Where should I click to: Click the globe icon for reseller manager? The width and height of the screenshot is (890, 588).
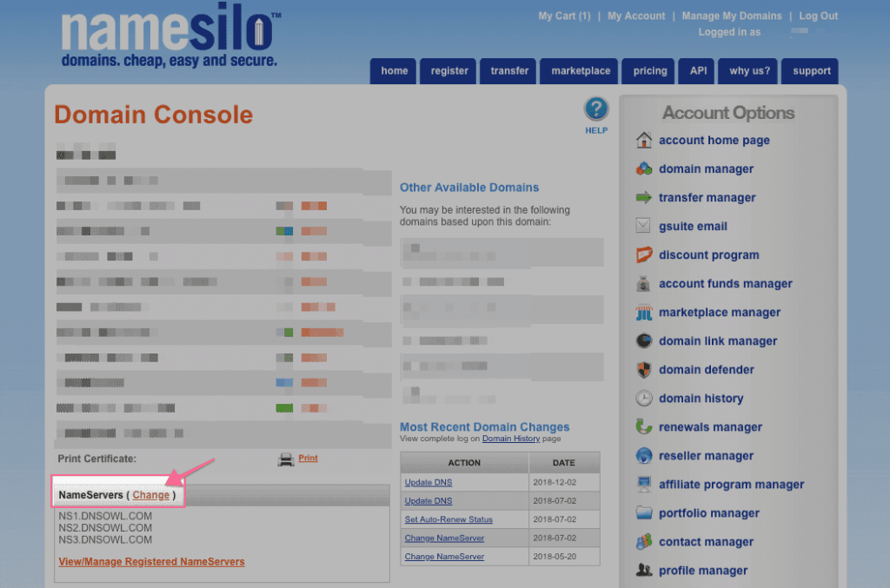pyautogui.click(x=644, y=455)
